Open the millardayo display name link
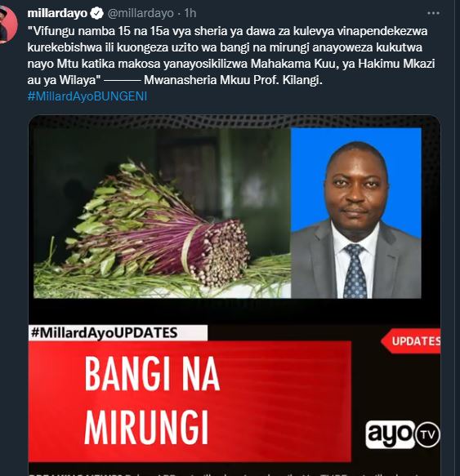The height and width of the screenshot is (476, 460). coord(57,13)
